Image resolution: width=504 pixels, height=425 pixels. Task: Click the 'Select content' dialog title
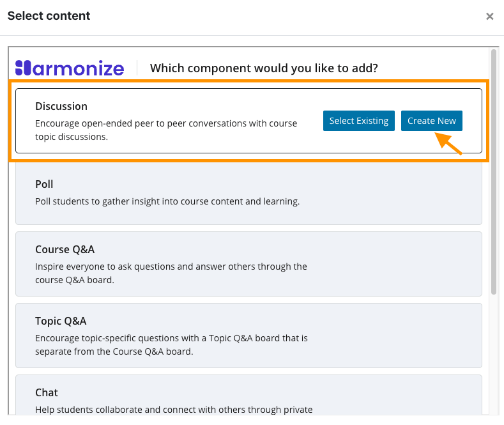click(49, 16)
